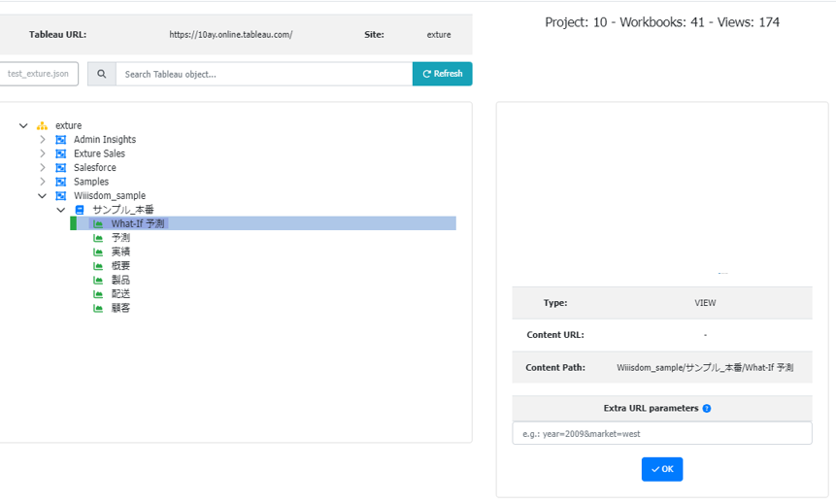Click the 配送 view chart icon
The image size is (836, 504).
point(98,294)
